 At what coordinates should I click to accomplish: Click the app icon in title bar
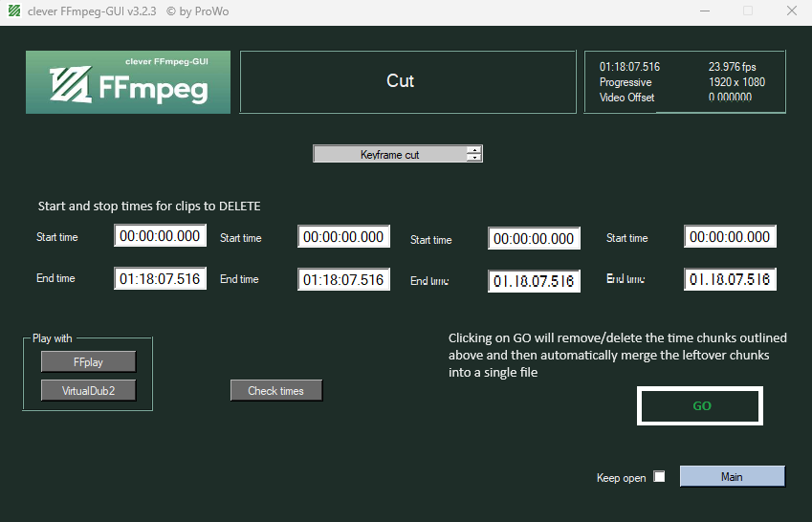[14, 11]
